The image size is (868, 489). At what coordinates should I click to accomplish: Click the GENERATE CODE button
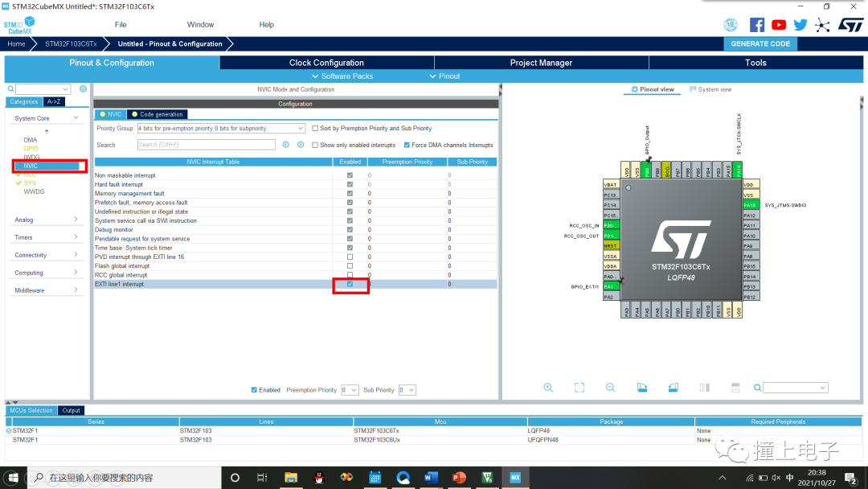point(759,44)
